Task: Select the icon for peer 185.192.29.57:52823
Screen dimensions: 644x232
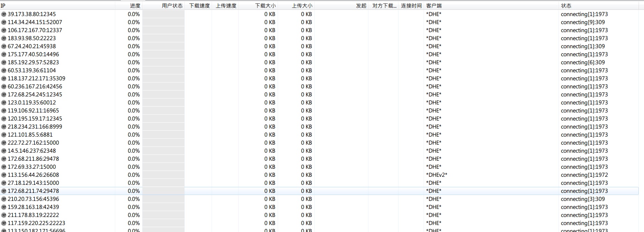Action: point(4,63)
